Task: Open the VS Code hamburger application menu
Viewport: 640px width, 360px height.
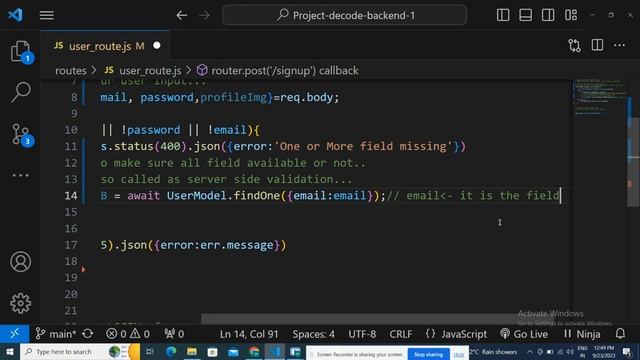Action: (x=47, y=16)
